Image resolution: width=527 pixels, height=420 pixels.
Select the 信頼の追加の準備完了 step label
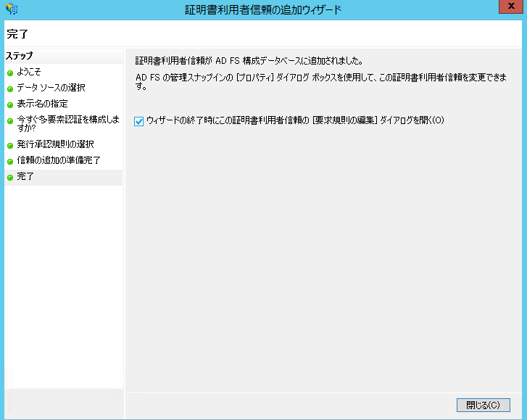tap(59, 160)
